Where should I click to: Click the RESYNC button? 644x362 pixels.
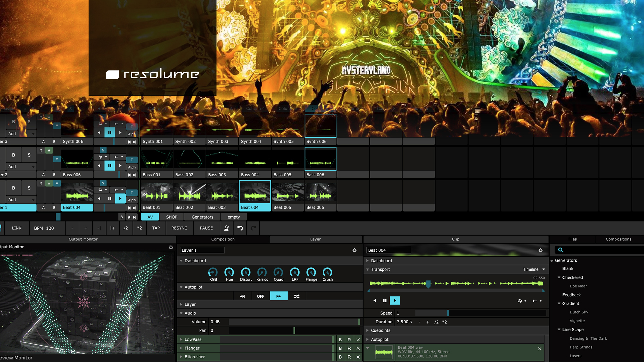(179, 228)
